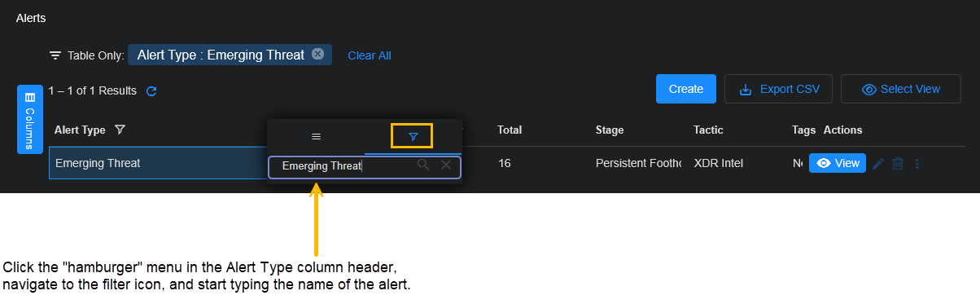This screenshot has width=980, height=304.
Task: Click the Clear All link
Action: [x=370, y=55]
